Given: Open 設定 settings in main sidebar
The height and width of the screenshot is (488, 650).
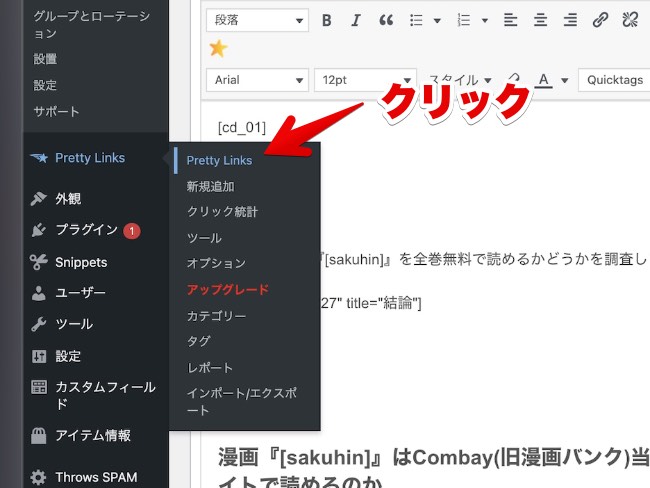Looking at the screenshot, I should 68,356.
